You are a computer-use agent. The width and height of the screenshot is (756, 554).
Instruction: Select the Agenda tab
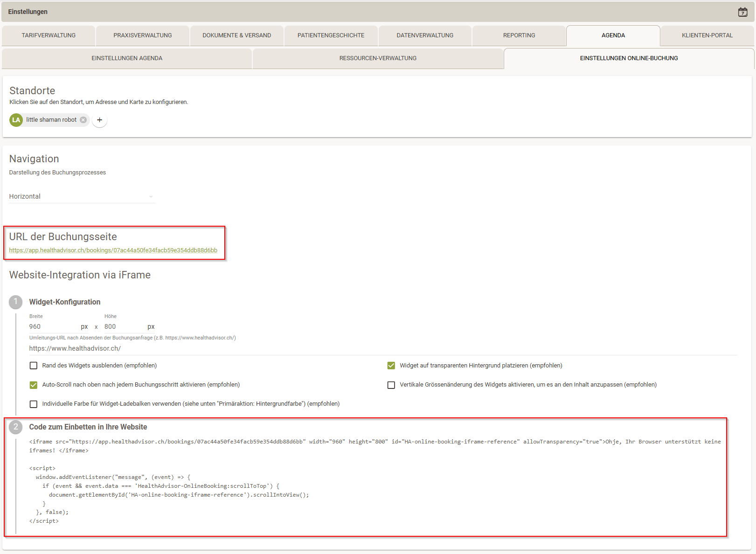tap(613, 35)
